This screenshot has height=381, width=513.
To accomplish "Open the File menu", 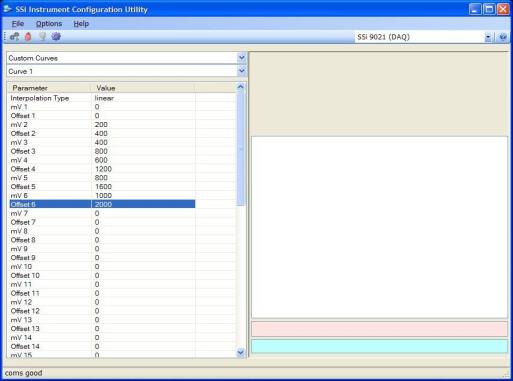I will pos(18,24).
